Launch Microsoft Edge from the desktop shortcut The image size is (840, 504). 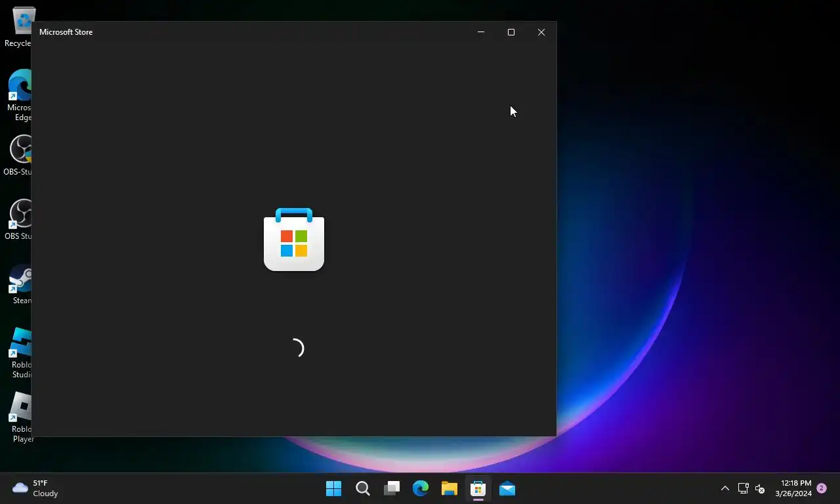click(20, 95)
